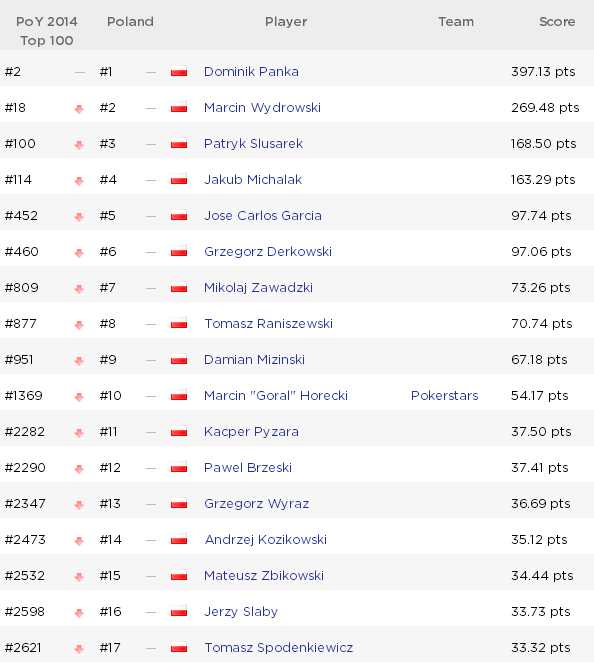Click the rank-drop arrow next to #2621
Screen dimensions: 594x663
(79, 649)
